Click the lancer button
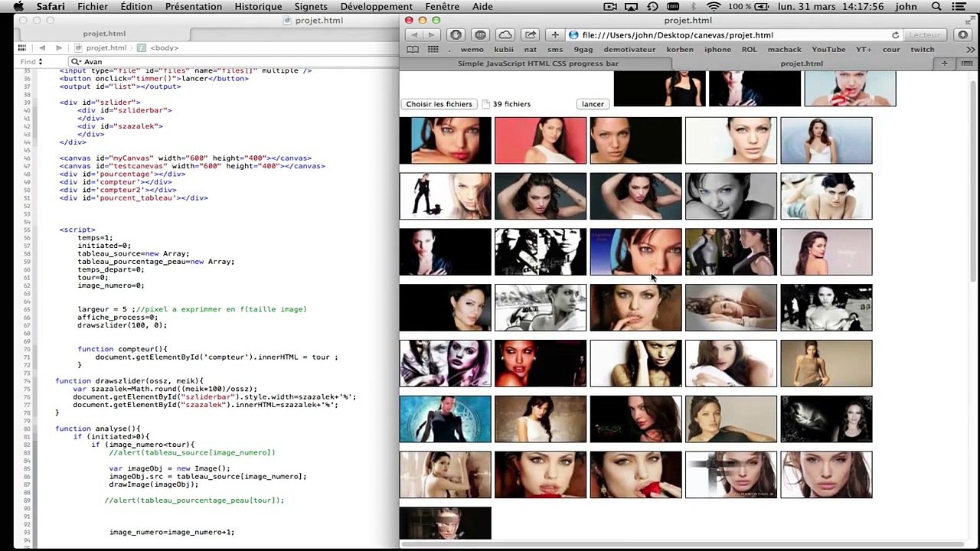980x551 pixels. pyautogui.click(x=593, y=104)
